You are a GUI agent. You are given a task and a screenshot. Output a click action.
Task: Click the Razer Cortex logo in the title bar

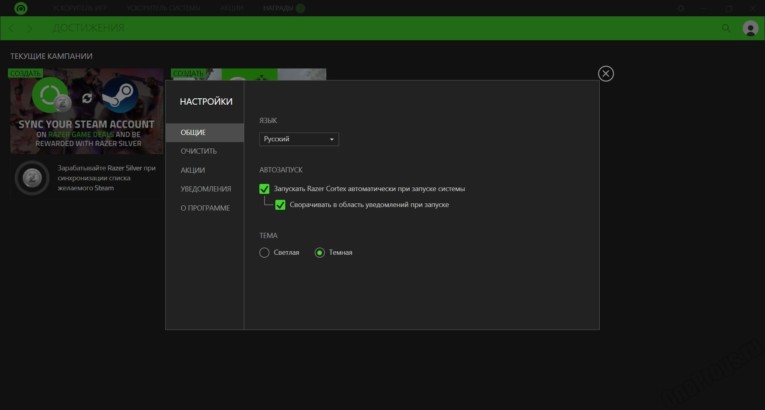20,8
